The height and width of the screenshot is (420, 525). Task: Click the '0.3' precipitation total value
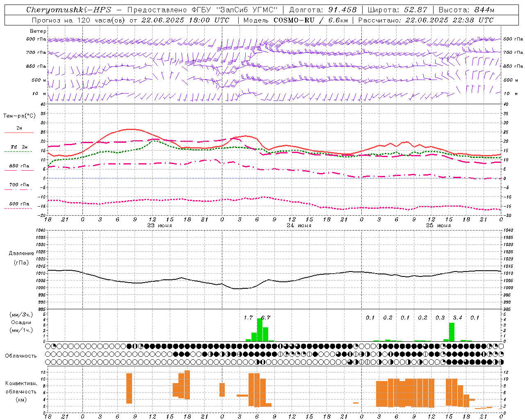(440, 318)
